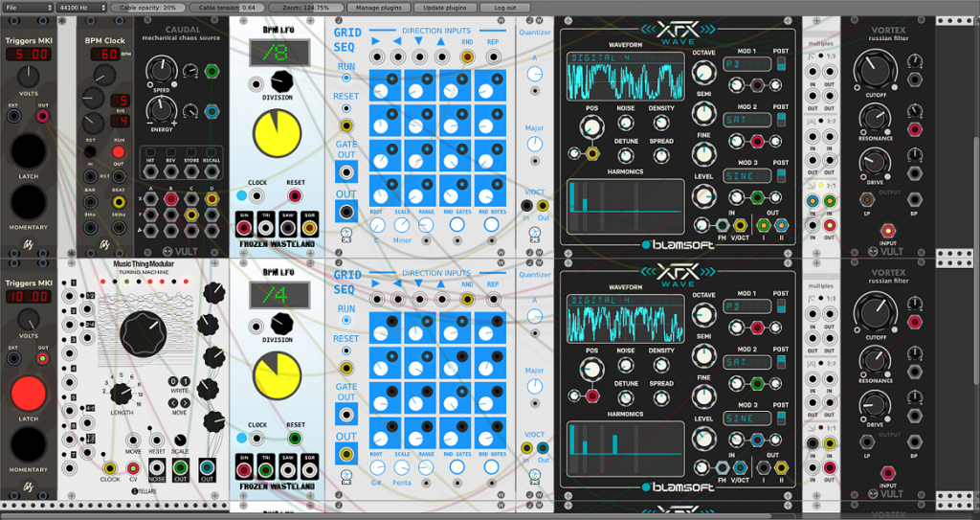Click the yellow BEAT output jack on BPM Clock
The height and width of the screenshot is (520, 980).
click(x=119, y=202)
